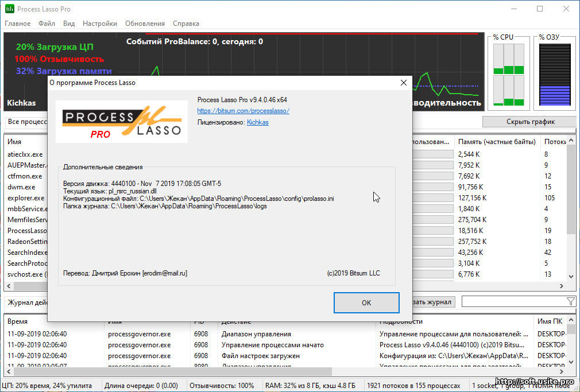Screen dimensions: 580x392
Task: Maximize the Process Lasso Pro window
Action: point(540,9)
